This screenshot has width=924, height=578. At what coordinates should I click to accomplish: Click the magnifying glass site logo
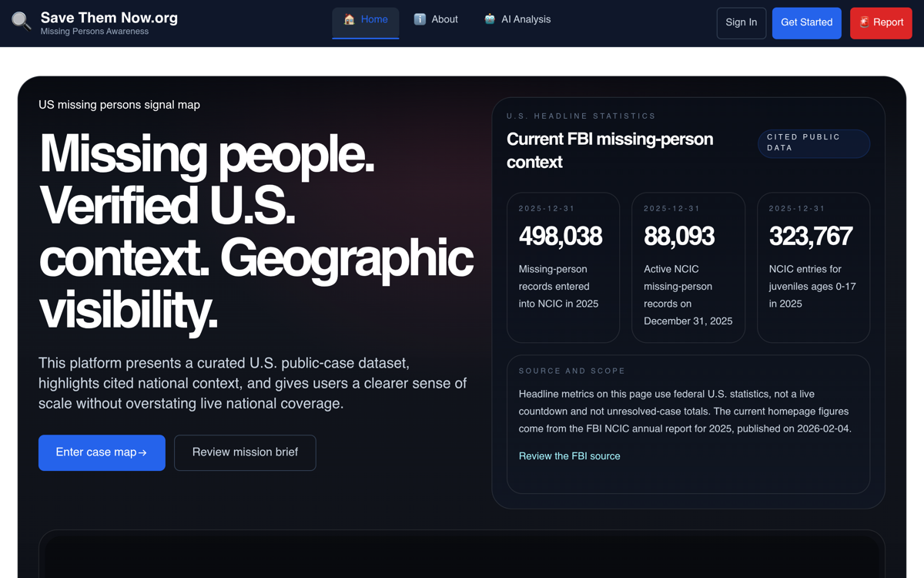(x=22, y=22)
